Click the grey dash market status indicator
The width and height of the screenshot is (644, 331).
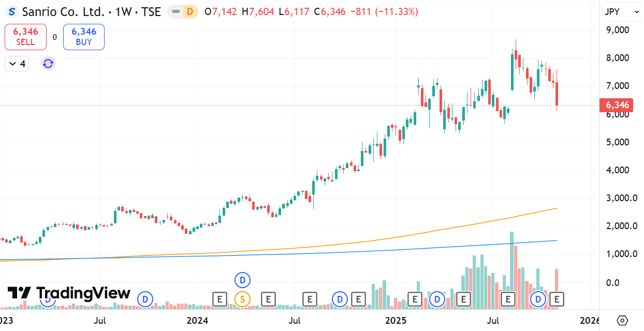[x=177, y=11]
